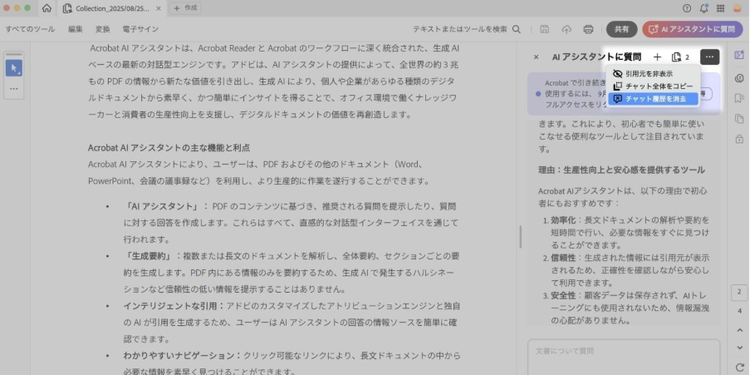This screenshot has height=375, width=750.
Task: Open the すべてのツール menu
Action: pos(30,29)
